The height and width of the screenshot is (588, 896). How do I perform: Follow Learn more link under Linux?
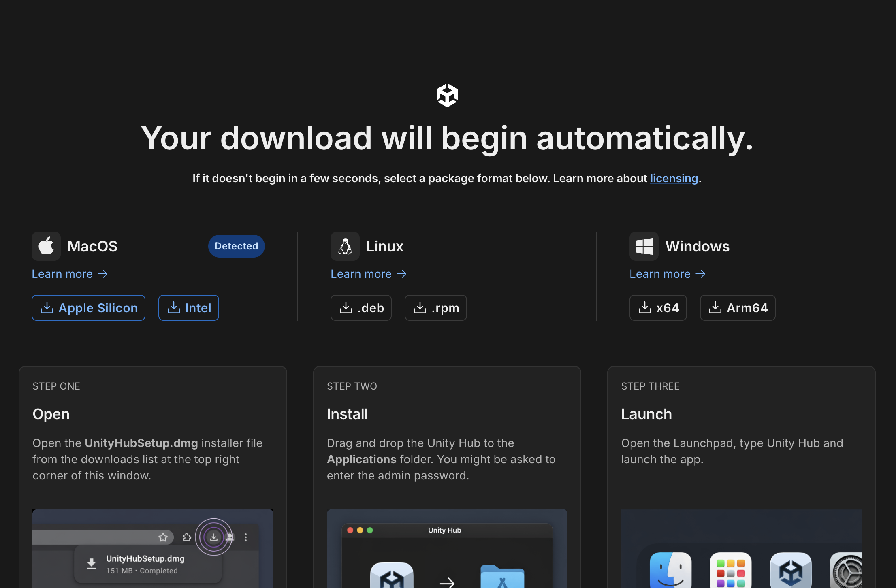tap(369, 274)
